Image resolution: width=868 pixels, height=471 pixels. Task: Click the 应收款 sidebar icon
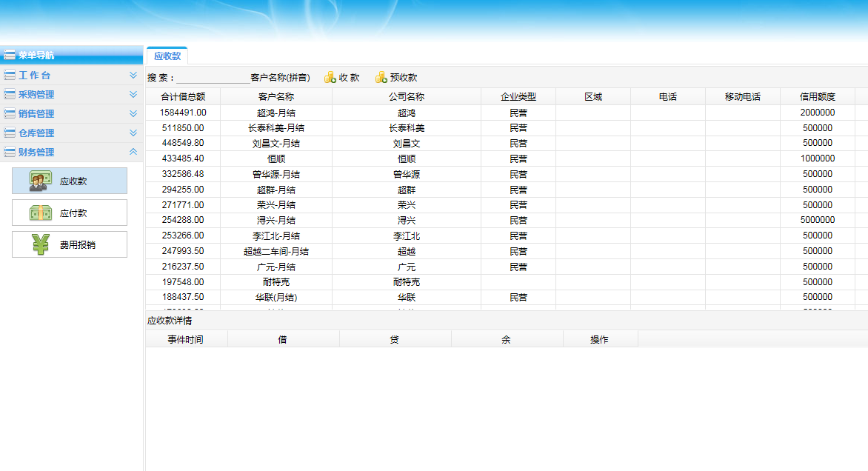[41, 181]
